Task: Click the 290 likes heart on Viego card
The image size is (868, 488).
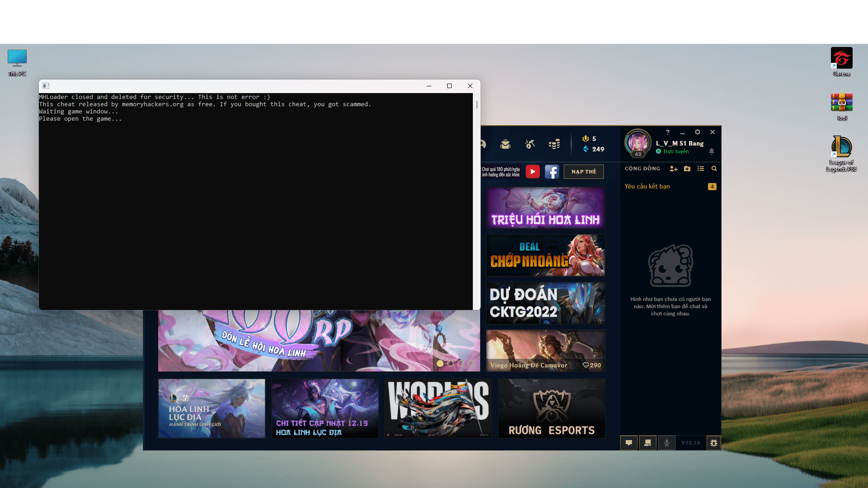Action: tap(592, 365)
